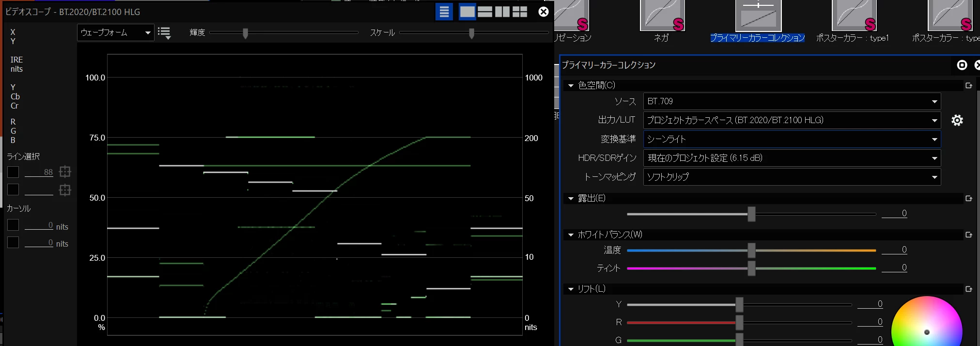Click crosshair icon beside second line-select field
This screenshot has width=980, height=346.
click(65, 190)
